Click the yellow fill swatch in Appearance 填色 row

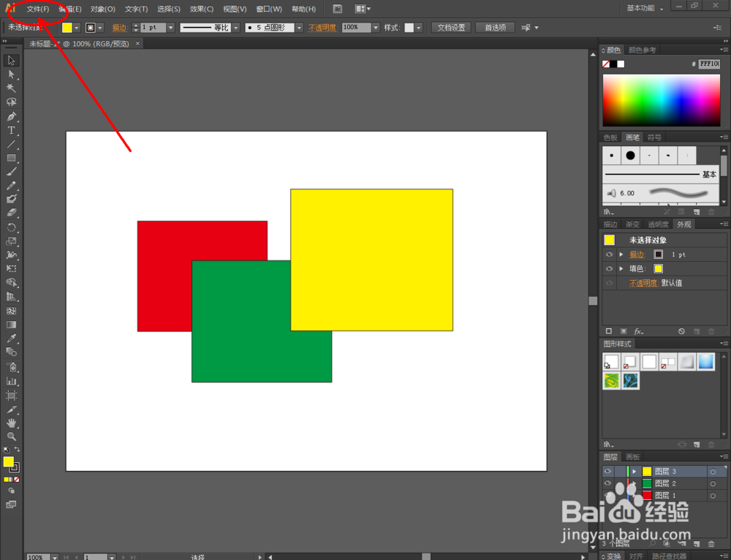tap(659, 268)
